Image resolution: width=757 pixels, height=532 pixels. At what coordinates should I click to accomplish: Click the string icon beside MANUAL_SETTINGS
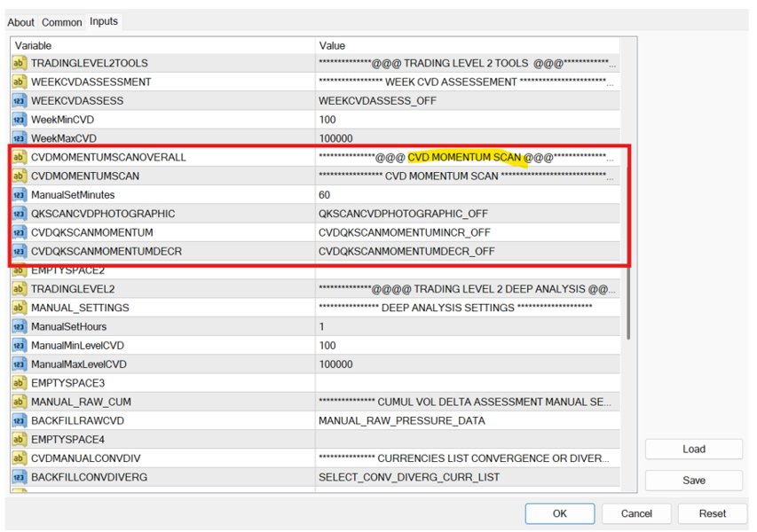point(19,308)
